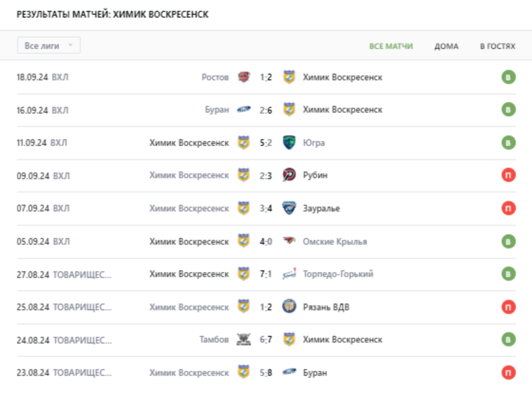Click the 7:1 score against Торпедо-Горький
Viewport: 532px width, 401px height.
pyautogui.click(x=266, y=274)
